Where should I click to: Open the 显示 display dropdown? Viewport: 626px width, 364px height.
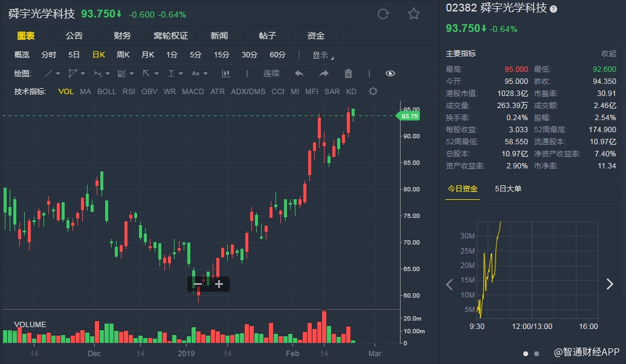point(323,55)
